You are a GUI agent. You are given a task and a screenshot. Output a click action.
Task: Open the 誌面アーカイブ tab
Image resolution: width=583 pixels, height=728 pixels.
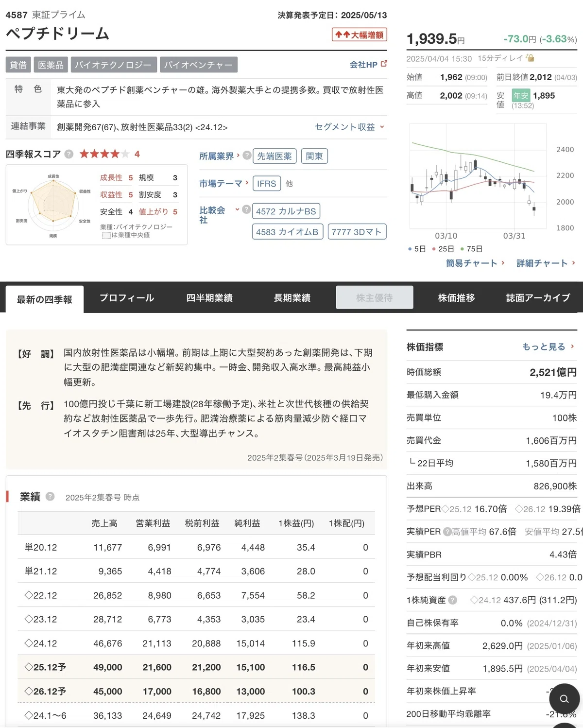tap(538, 298)
